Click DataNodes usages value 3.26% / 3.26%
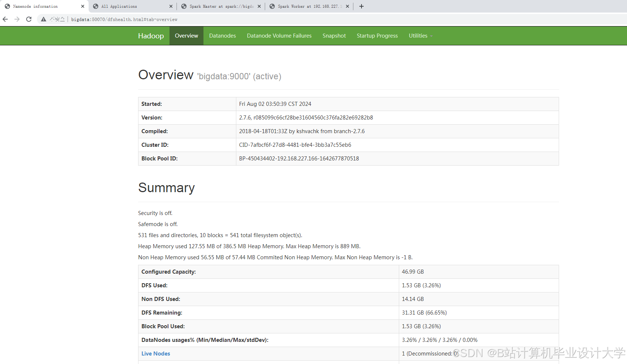 pos(440,340)
